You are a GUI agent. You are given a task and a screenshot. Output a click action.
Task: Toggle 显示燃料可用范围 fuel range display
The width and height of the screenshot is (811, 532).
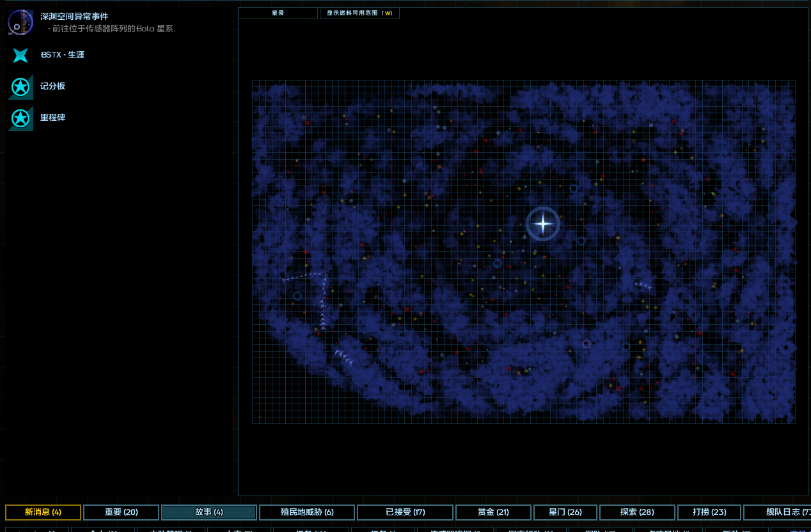coord(359,13)
